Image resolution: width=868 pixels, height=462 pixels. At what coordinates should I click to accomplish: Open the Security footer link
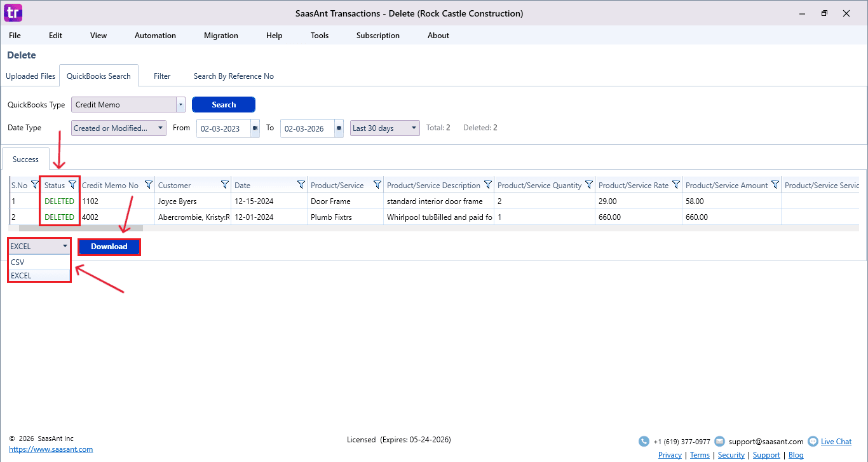[x=731, y=455]
